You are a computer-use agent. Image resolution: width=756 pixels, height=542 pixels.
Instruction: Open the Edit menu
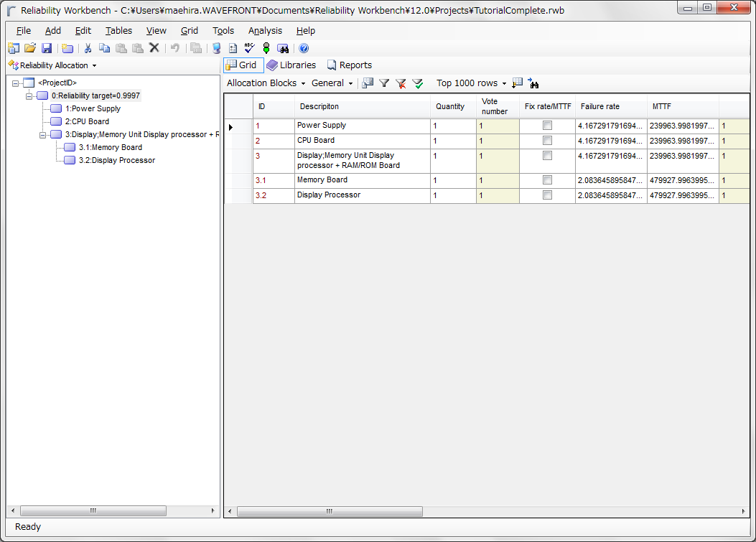tap(83, 31)
